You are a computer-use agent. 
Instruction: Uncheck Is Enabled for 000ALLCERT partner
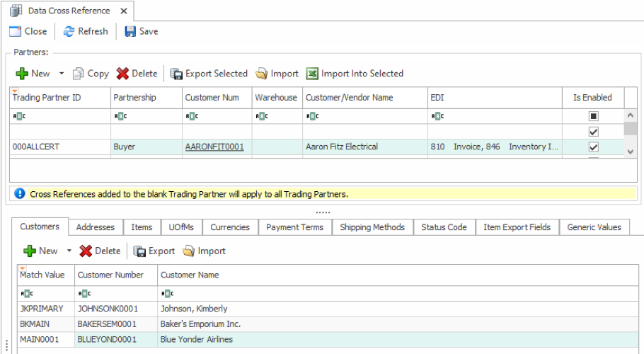(594, 147)
